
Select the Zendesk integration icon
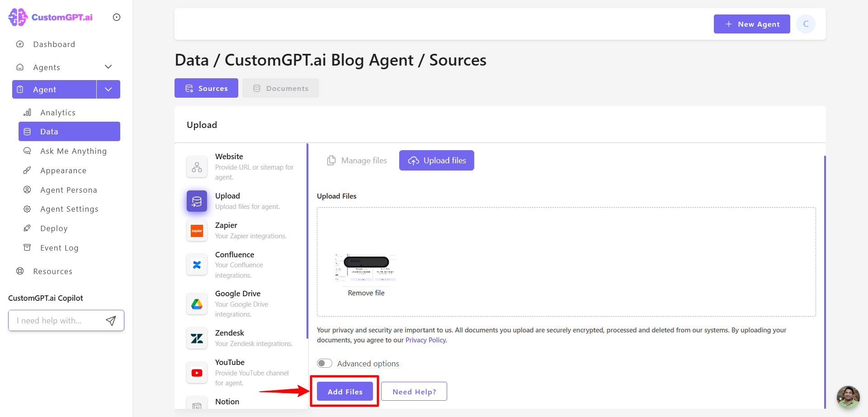pos(197,338)
